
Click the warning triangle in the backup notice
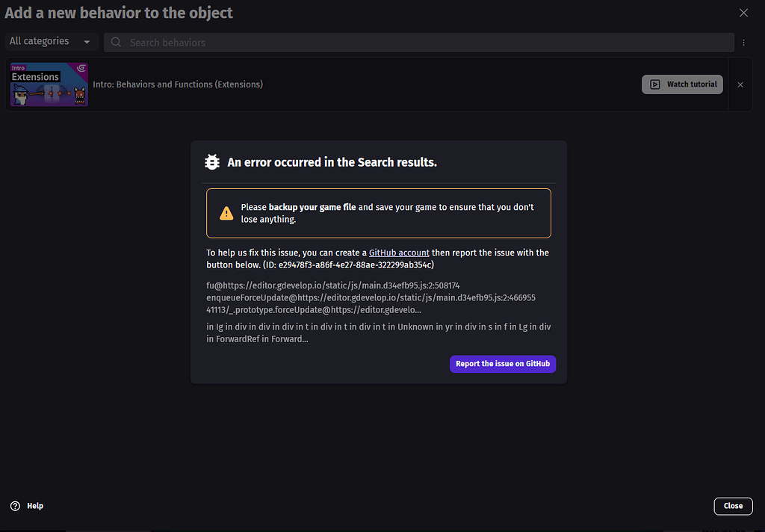click(x=226, y=212)
